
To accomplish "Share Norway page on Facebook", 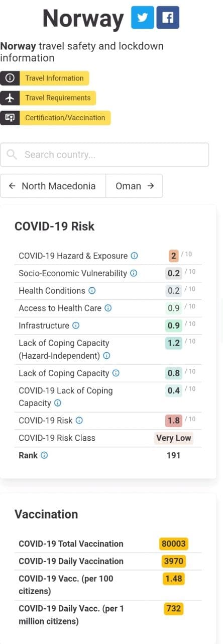I will 168,18.
